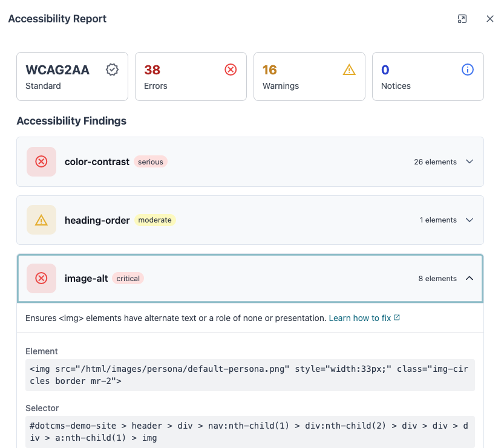The height and width of the screenshot is (448, 504).
Task: Click the heading-order warning icon
Action: click(42, 220)
